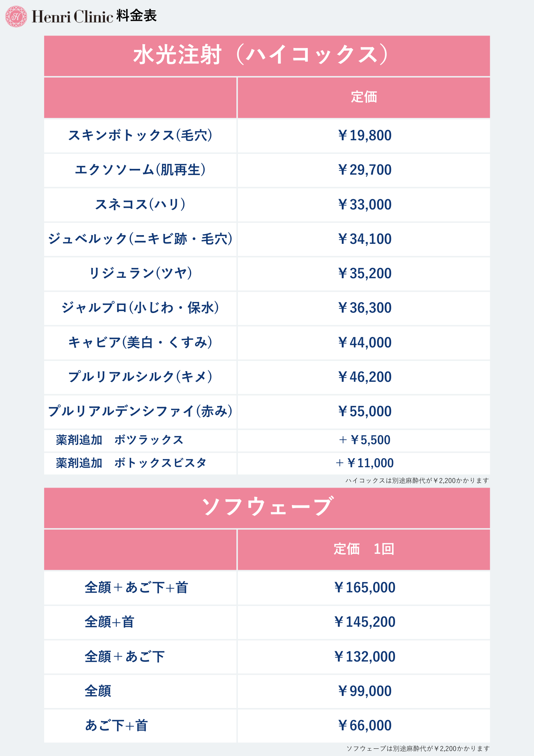The image size is (534, 756).
Task: Click the ￥29,700 price for エクソソーム
Action: (x=364, y=170)
